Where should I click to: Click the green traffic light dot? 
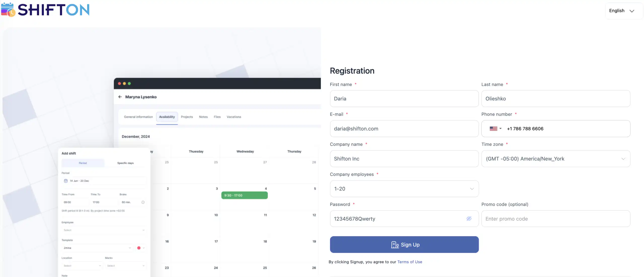[x=129, y=83]
